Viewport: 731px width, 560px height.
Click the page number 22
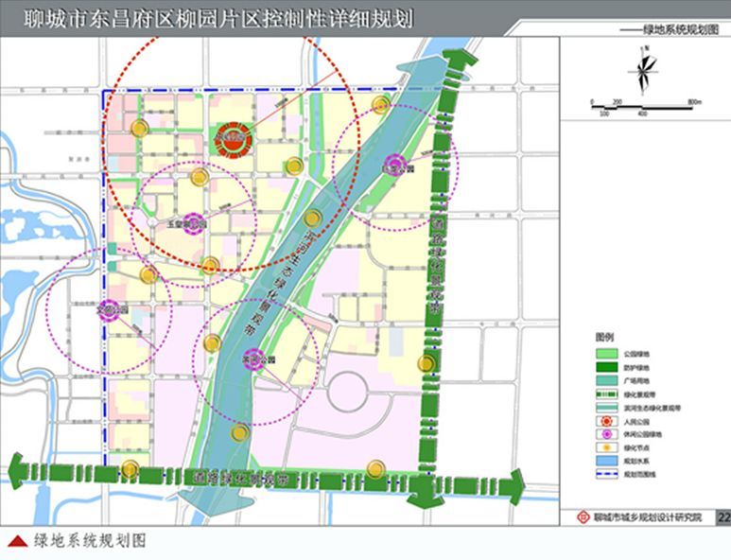(724, 517)
